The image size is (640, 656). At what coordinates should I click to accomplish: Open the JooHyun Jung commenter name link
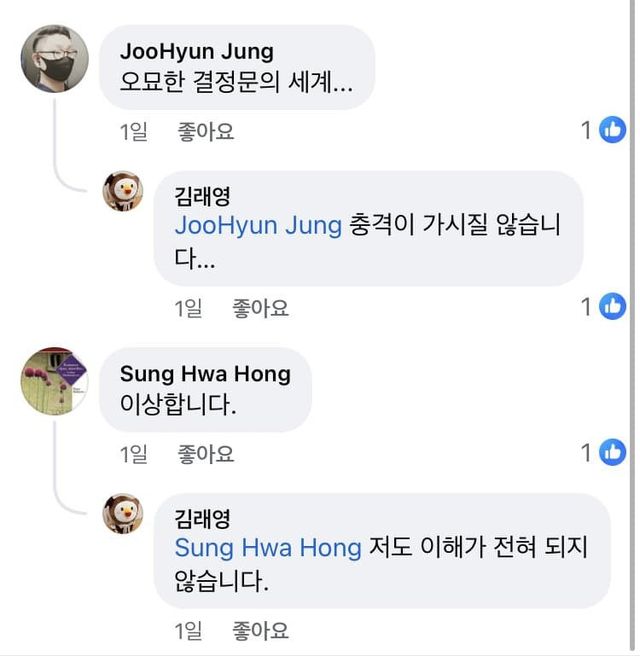(x=196, y=51)
